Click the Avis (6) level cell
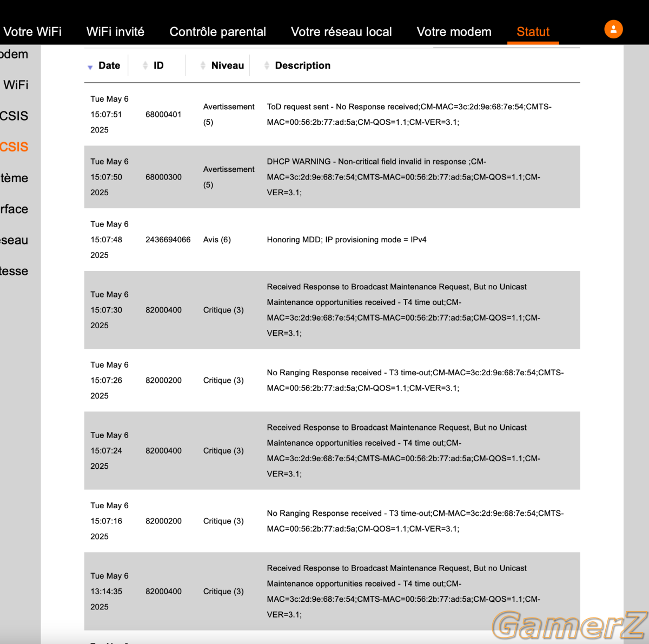Screen dimensions: 649x644 pos(217,240)
